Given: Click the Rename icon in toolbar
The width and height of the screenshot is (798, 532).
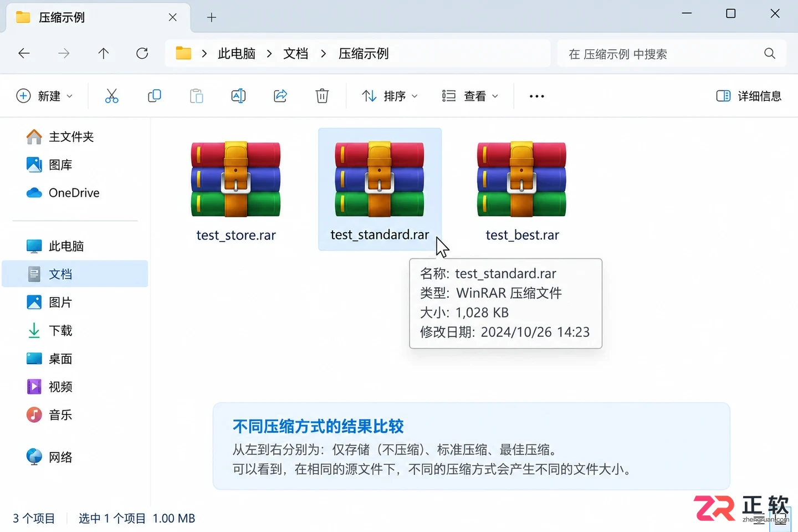Looking at the screenshot, I should click(238, 96).
